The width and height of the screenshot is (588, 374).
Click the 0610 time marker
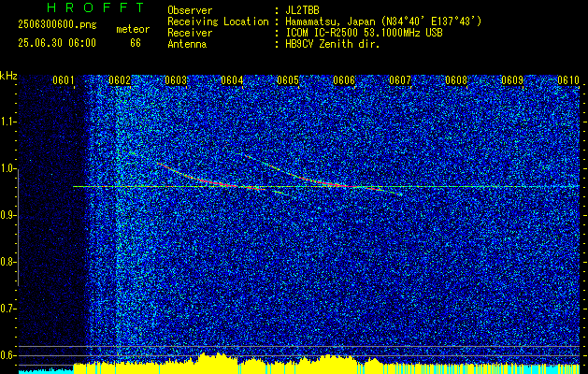[x=568, y=80]
